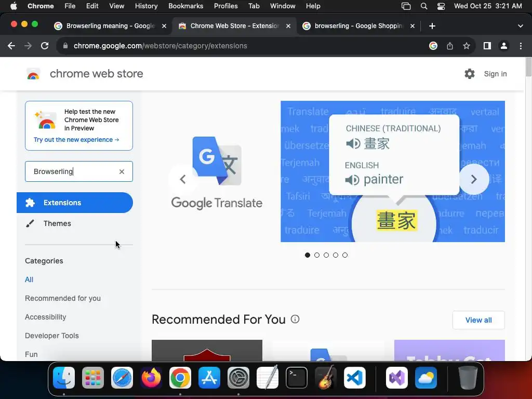Click the address bar URL
Image resolution: width=532 pixels, height=399 pixels.
click(160, 46)
